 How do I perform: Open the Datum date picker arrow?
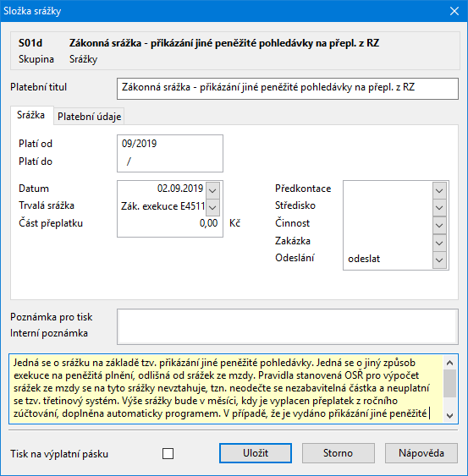click(212, 190)
